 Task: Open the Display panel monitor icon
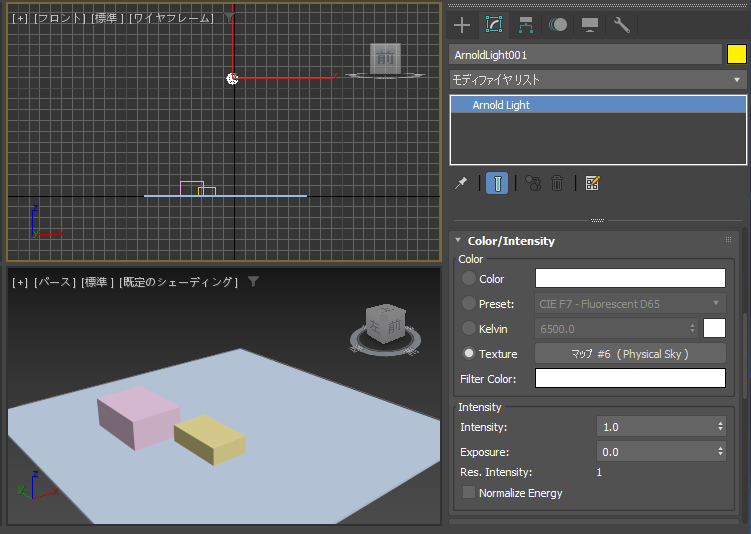pos(590,25)
